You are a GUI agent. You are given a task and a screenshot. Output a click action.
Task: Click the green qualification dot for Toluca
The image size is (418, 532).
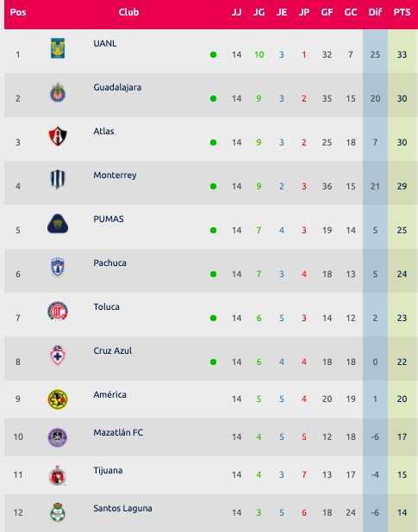pos(213,318)
